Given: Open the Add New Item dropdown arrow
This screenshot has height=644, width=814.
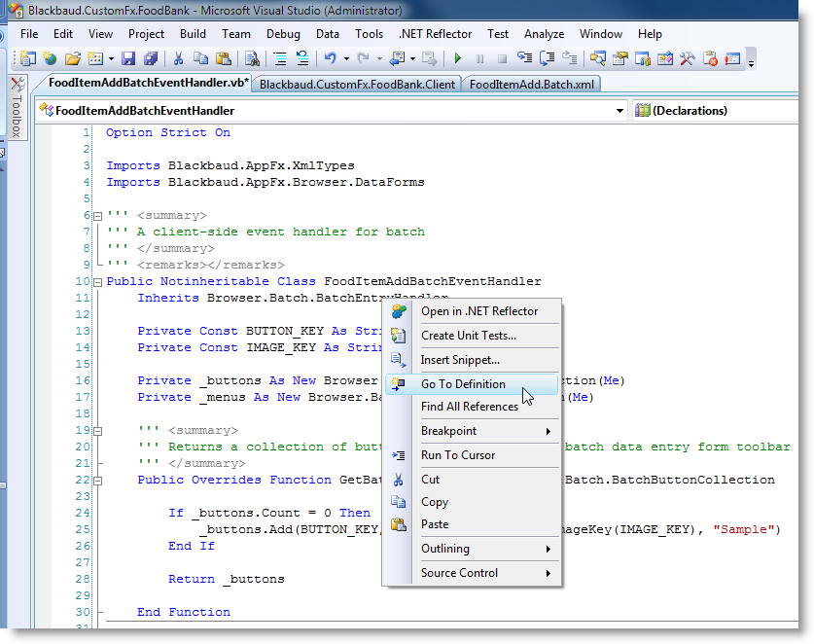Looking at the screenshot, I should coord(111,59).
